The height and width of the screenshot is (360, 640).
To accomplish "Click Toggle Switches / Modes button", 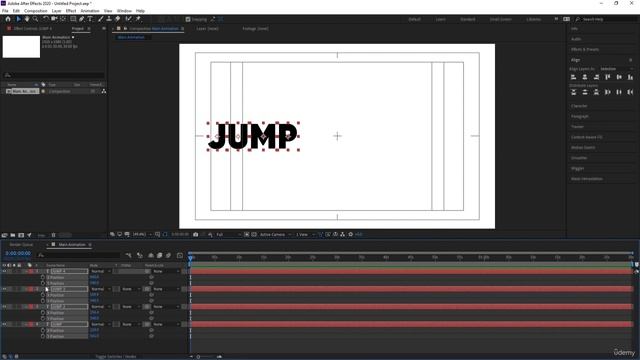I will point(116,356).
